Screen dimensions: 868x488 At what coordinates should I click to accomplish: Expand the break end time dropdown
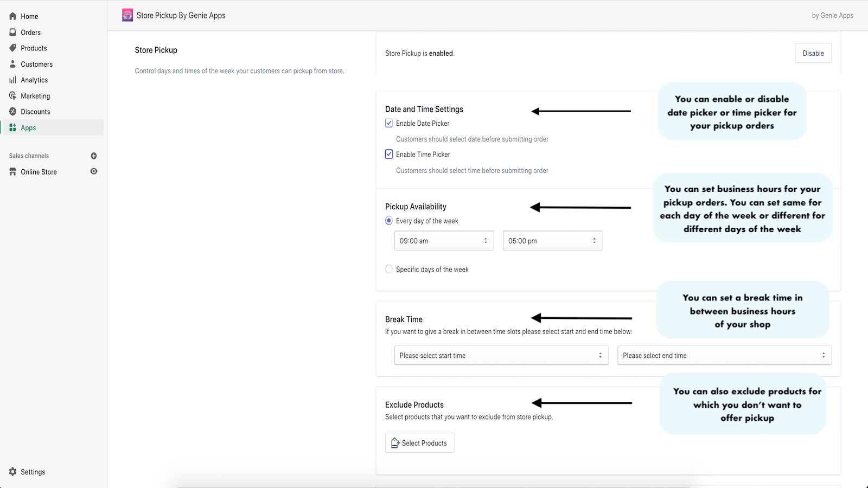tap(724, 356)
